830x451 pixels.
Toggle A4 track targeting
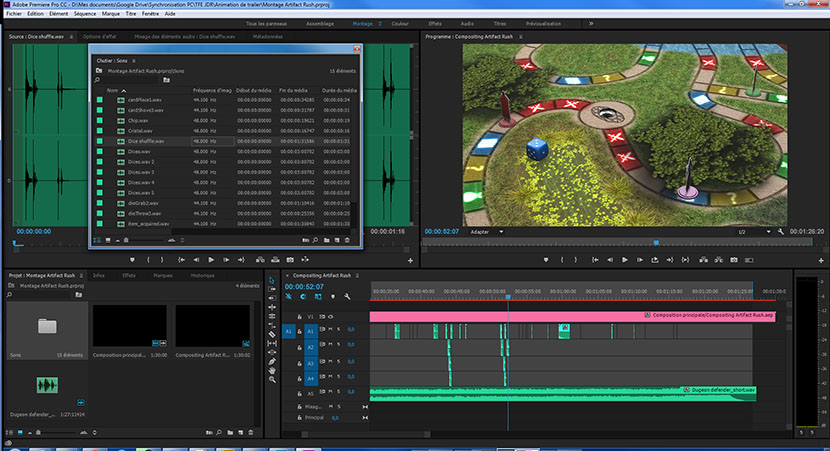(311, 378)
